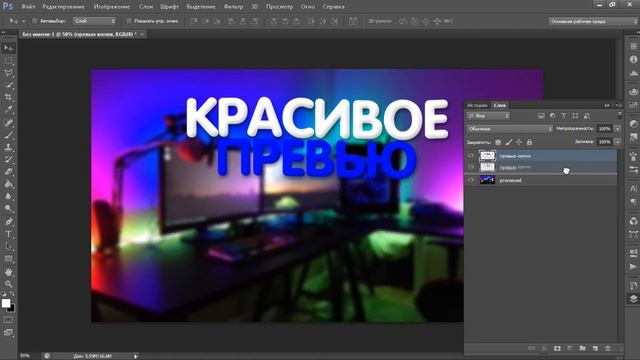Open the Обычные blend mode dropdown
This screenshot has width=640, height=360.
point(510,129)
